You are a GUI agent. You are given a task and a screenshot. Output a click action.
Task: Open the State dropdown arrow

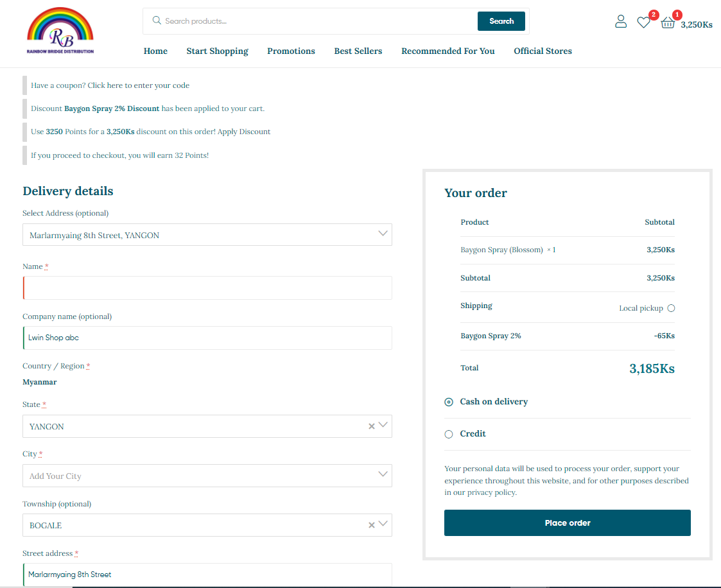(x=383, y=425)
